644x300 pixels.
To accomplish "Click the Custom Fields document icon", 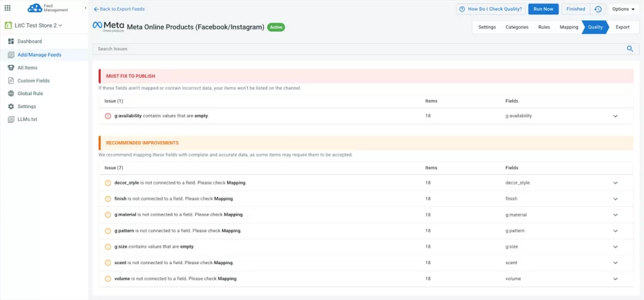I will click(x=11, y=81).
